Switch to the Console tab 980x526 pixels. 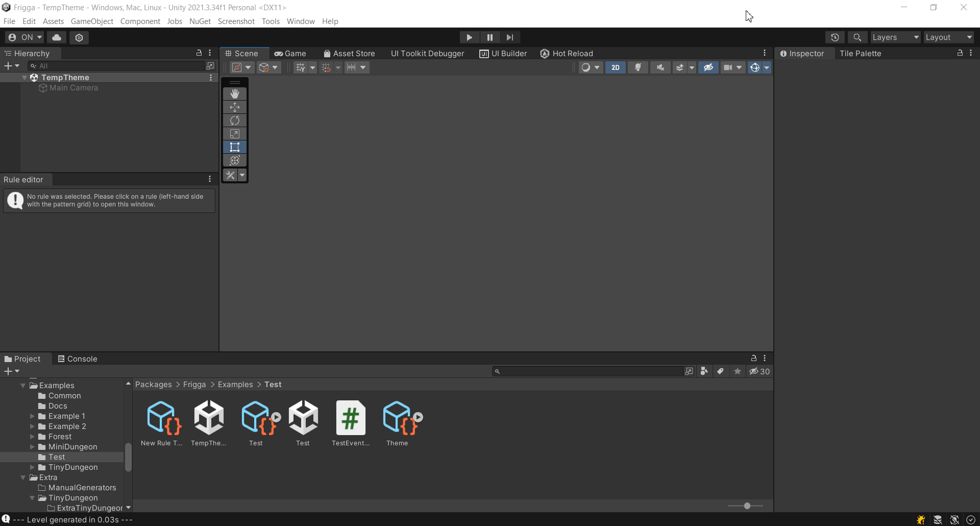(78, 359)
